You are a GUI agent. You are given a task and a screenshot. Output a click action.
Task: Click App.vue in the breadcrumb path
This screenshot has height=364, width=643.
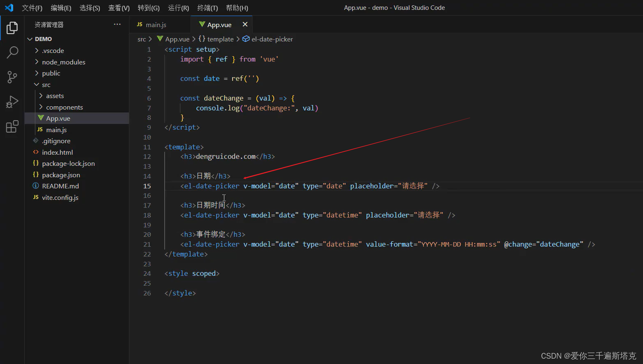tap(177, 39)
